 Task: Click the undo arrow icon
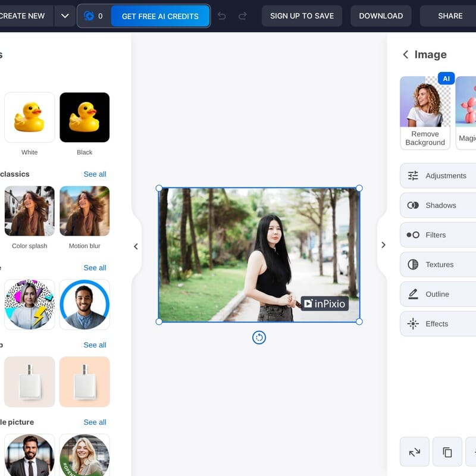[x=222, y=16]
